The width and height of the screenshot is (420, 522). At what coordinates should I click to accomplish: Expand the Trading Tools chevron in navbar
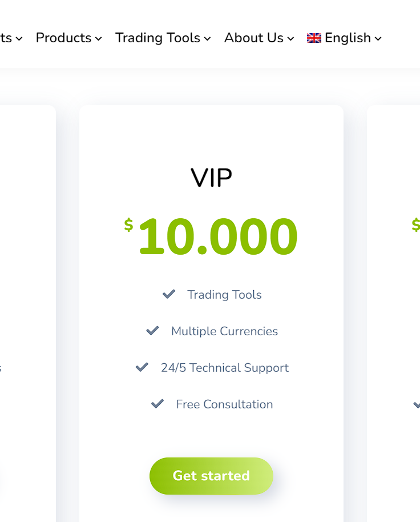[208, 39]
